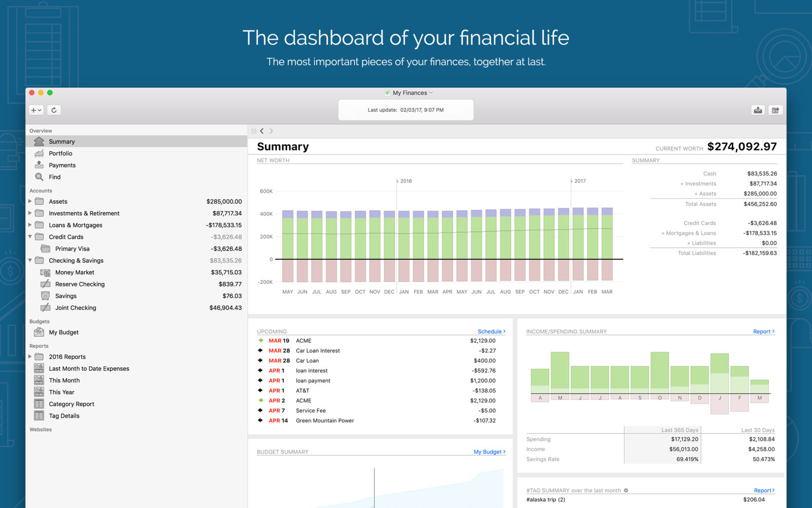
Task: Click the tag summary settings gear
Action: pyautogui.click(x=626, y=490)
